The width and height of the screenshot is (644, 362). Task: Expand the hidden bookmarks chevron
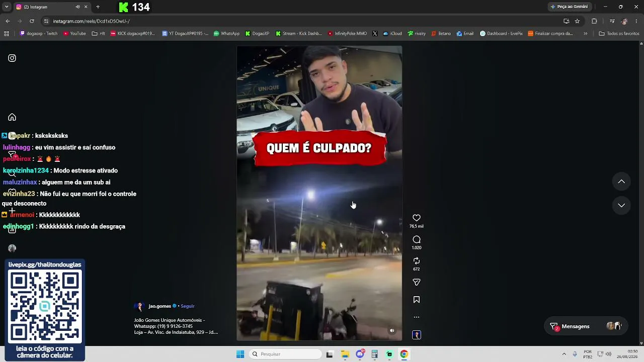point(585,34)
